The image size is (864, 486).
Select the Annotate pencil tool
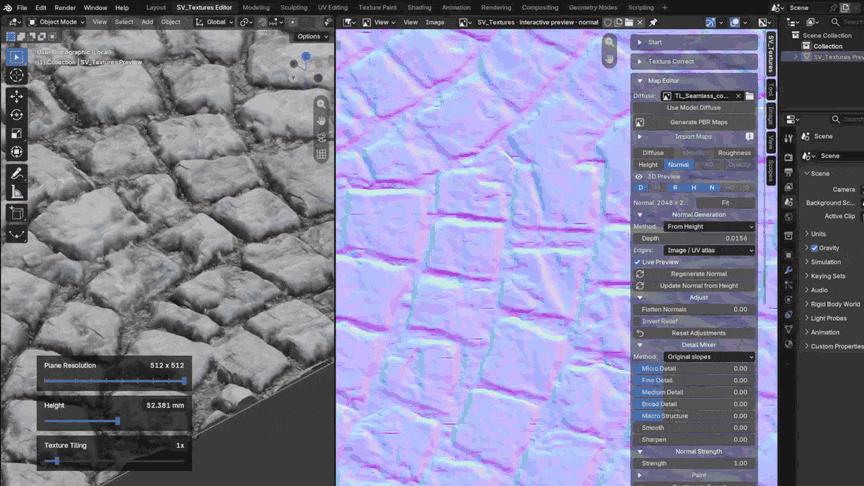17,174
